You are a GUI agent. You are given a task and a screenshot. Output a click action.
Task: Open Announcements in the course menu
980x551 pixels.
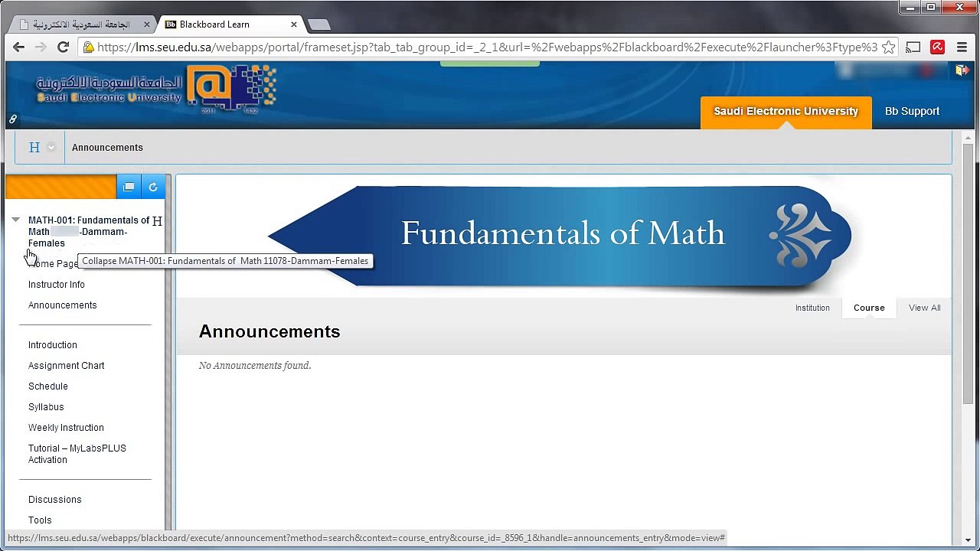[63, 305]
